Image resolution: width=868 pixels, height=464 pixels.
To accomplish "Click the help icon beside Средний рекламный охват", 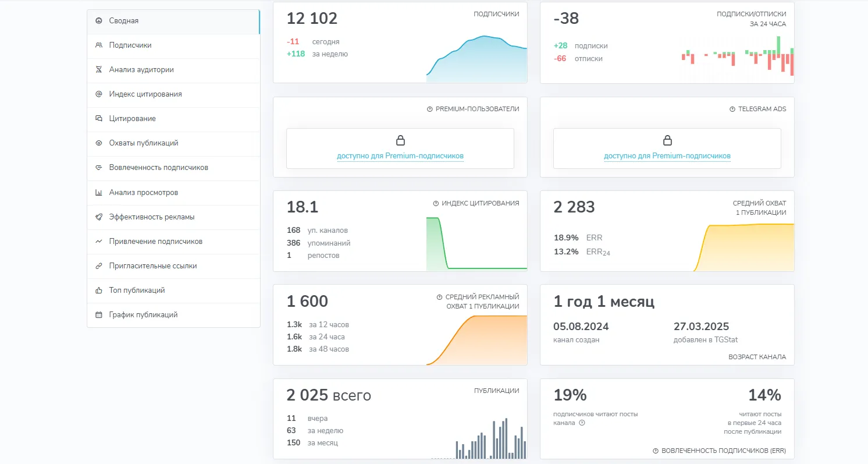I will 439,297.
